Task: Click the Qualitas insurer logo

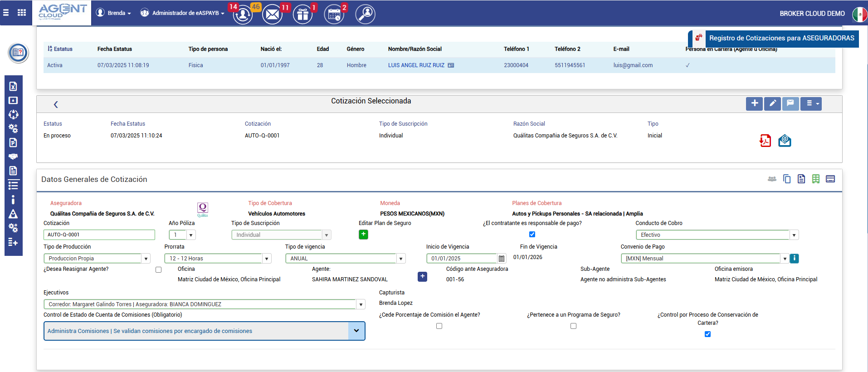Action: pyautogui.click(x=203, y=210)
